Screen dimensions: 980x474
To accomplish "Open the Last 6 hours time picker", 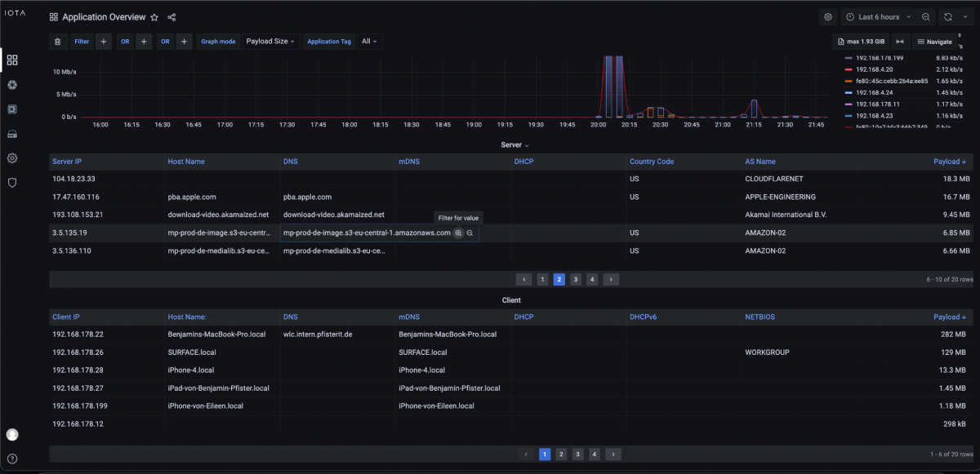I will tap(878, 17).
